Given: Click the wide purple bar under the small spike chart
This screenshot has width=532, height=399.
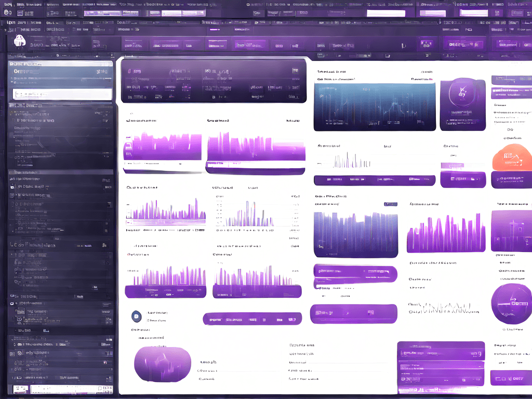Looking at the screenshot, I should click(x=375, y=180).
